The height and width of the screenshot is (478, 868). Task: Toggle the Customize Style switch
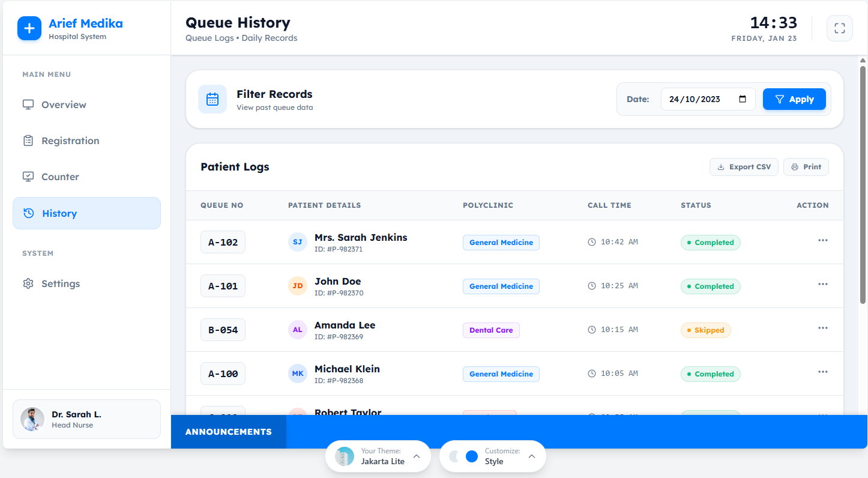463,456
